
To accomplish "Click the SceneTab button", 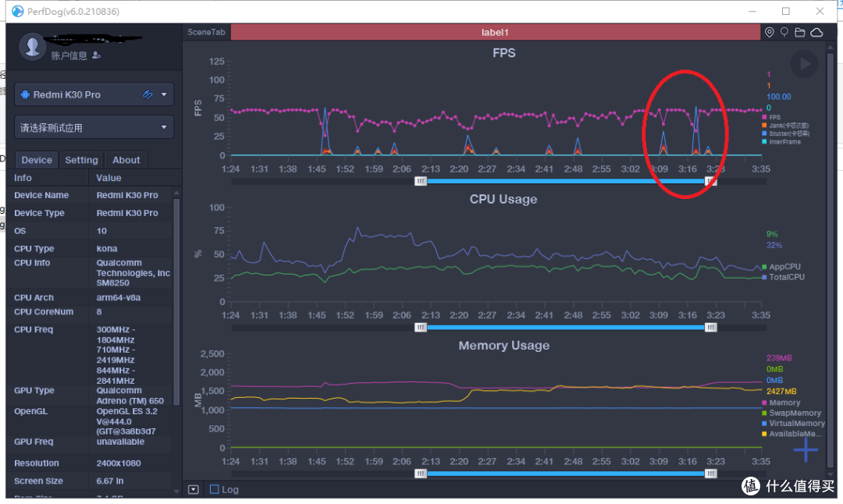I will [x=207, y=32].
